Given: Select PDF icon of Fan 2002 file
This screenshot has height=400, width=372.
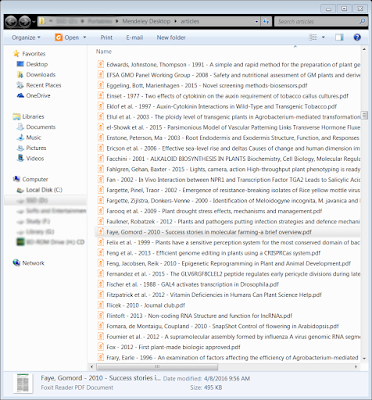Looking at the screenshot, I should click(101, 180).
